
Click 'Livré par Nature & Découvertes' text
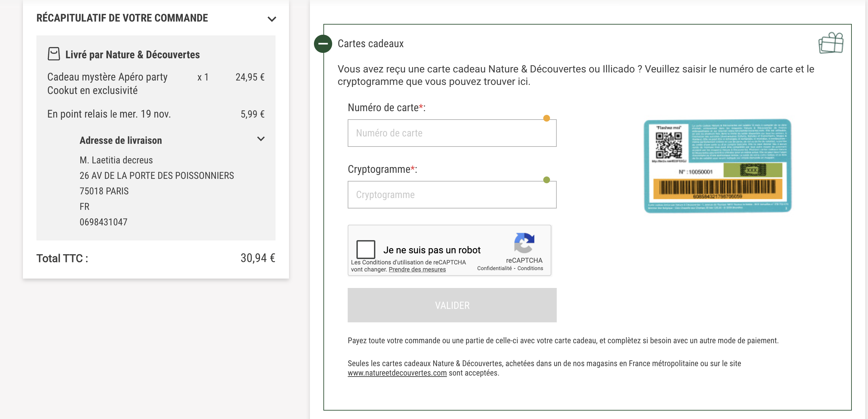pyautogui.click(x=133, y=55)
